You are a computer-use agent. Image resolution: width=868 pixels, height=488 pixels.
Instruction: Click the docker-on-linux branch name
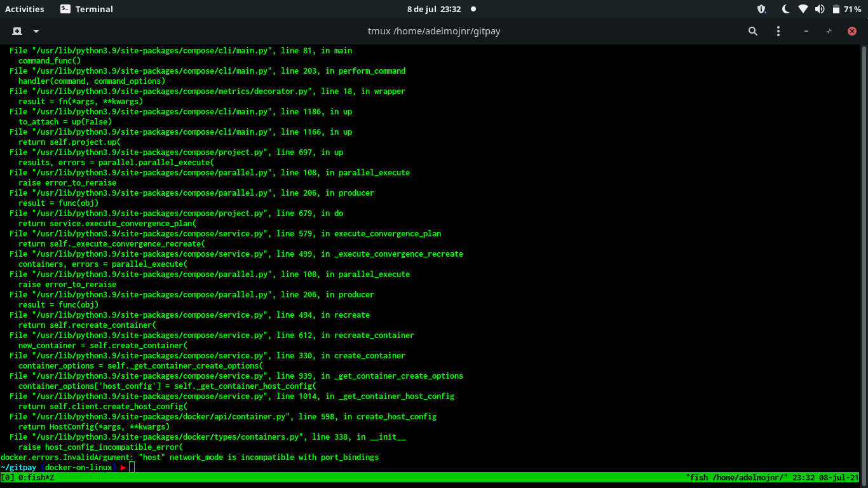pyautogui.click(x=79, y=467)
